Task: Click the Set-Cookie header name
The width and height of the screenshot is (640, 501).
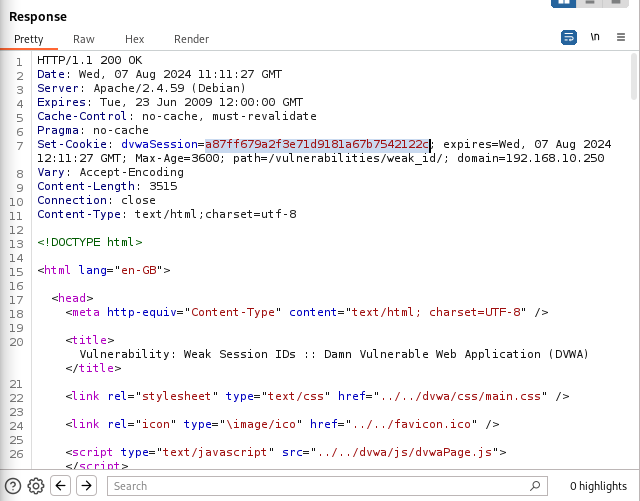Action: tap(72, 144)
